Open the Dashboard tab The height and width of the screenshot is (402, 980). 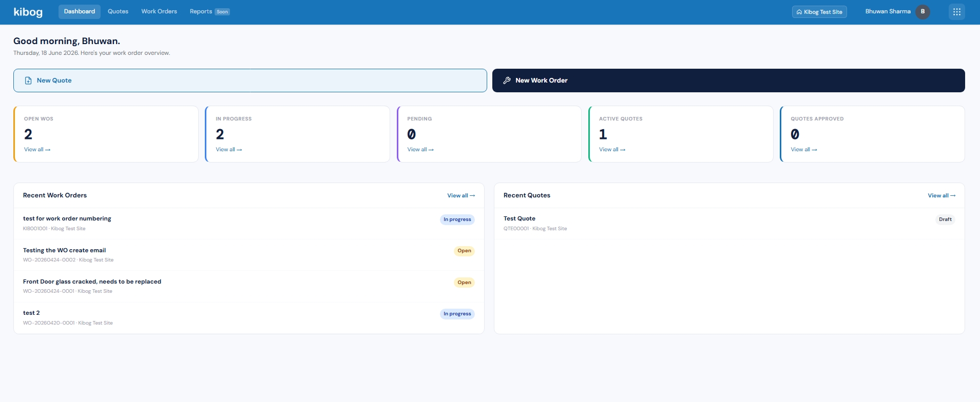pyautogui.click(x=79, y=12)
